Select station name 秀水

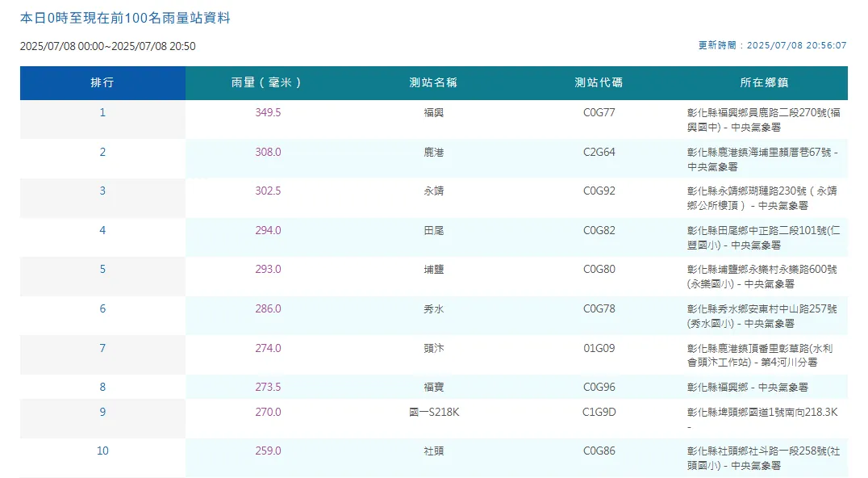[x=433, y=309]
